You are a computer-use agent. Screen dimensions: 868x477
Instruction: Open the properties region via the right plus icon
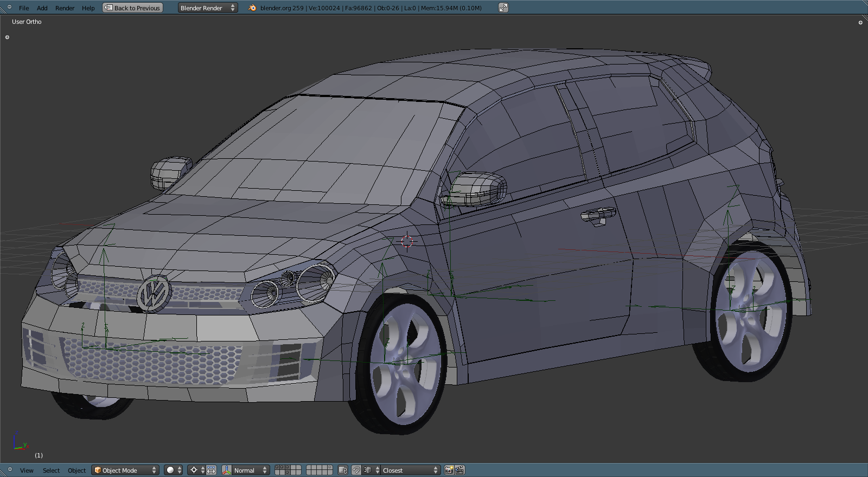point(860,23)
